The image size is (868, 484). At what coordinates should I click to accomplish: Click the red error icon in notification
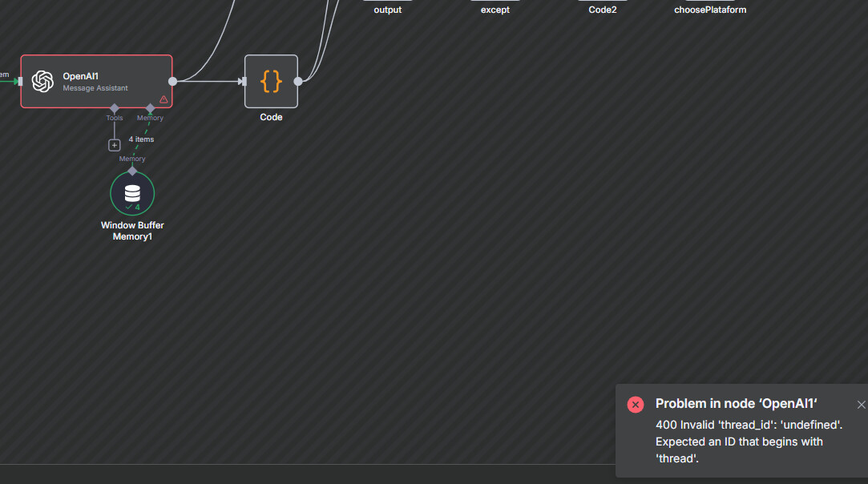coord(636,405)
